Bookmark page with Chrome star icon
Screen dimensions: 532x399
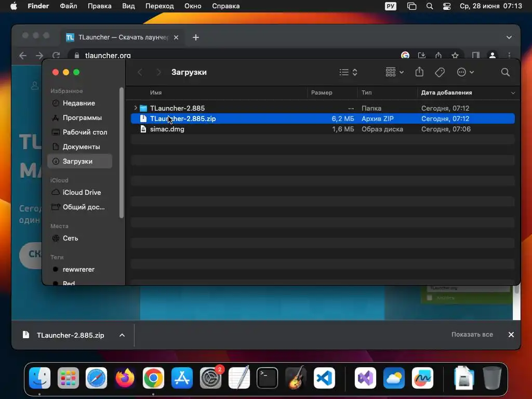[455, 55]
